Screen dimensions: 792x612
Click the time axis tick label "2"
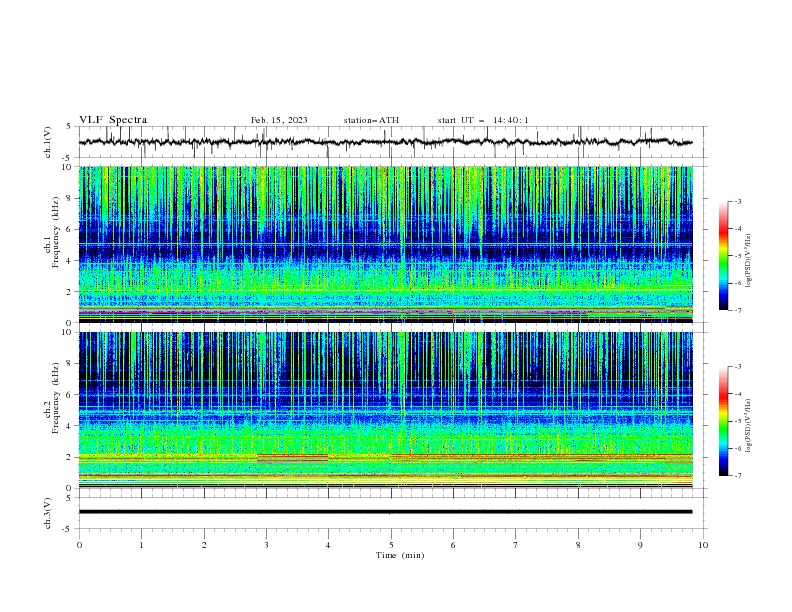tap(204, 545)
